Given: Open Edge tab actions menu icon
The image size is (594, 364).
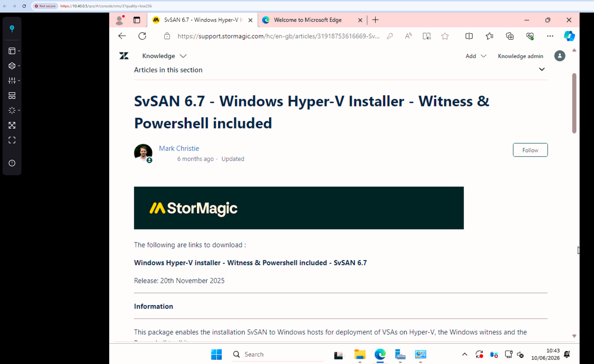Looking at the screenshot, I should point(137,20).
